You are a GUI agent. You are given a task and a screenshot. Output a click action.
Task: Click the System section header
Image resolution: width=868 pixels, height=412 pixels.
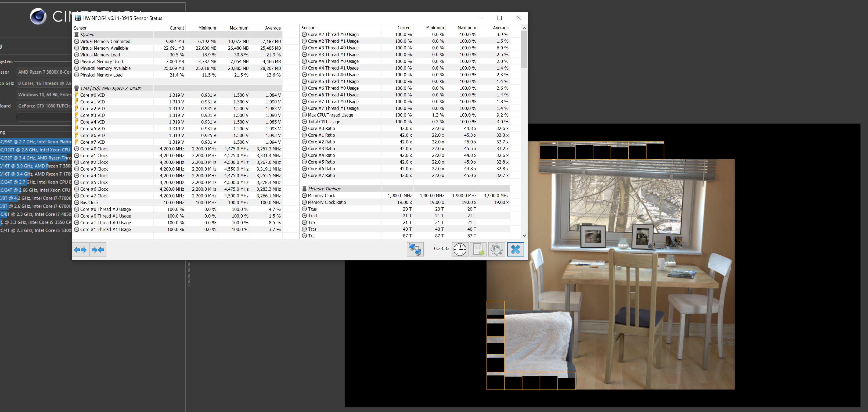(87, 35)
